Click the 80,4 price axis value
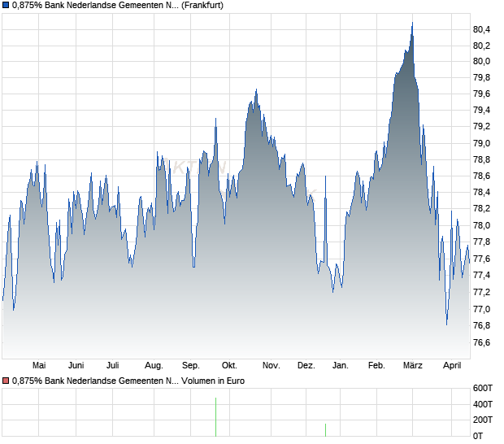Viewport: 504px width, 444px height. pos(482,29)
